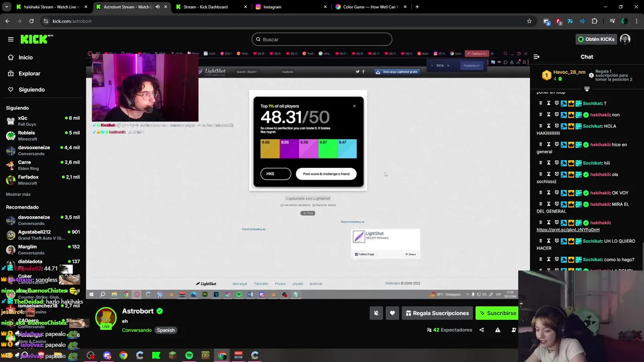644x362 pixels.
Task: Report stream with warning triangle icon
Action: pyautogui.click(x=498, y=330)
